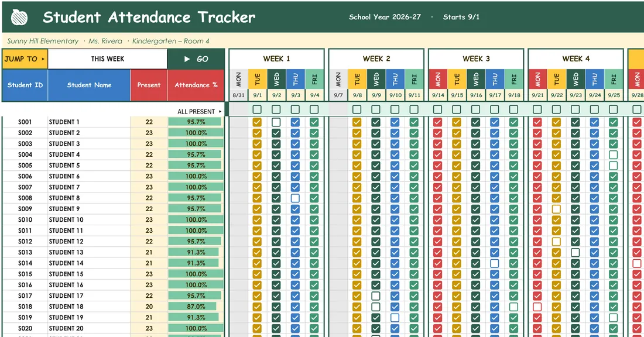The image size is (644, 337).
Task: Select the S005 student ID cell
Action: (x=25, y=166)
